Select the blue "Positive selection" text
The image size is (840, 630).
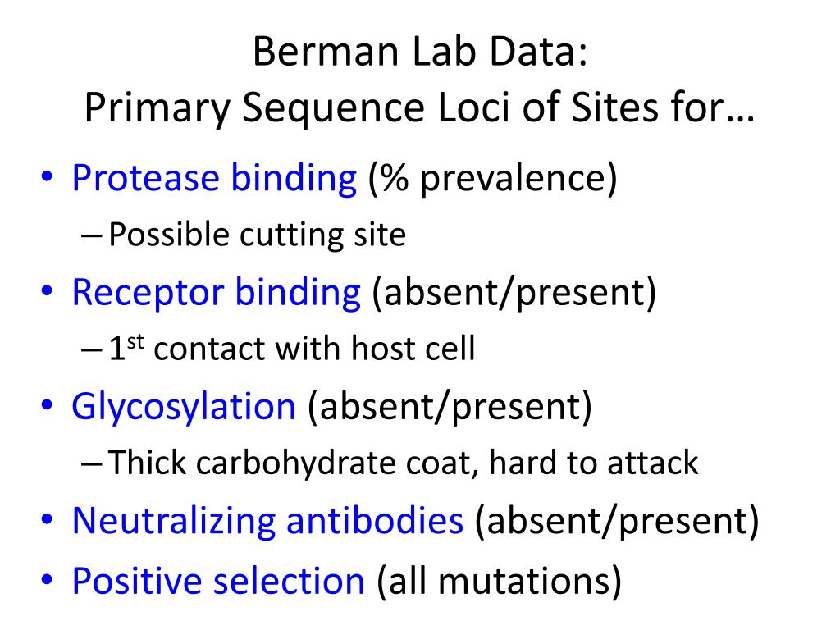tap(217, 580)
